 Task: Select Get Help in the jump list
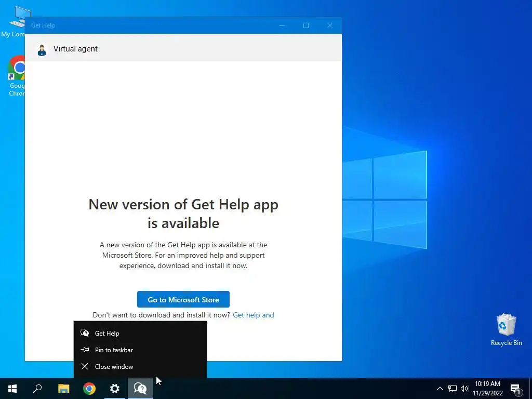pos(140,333)
